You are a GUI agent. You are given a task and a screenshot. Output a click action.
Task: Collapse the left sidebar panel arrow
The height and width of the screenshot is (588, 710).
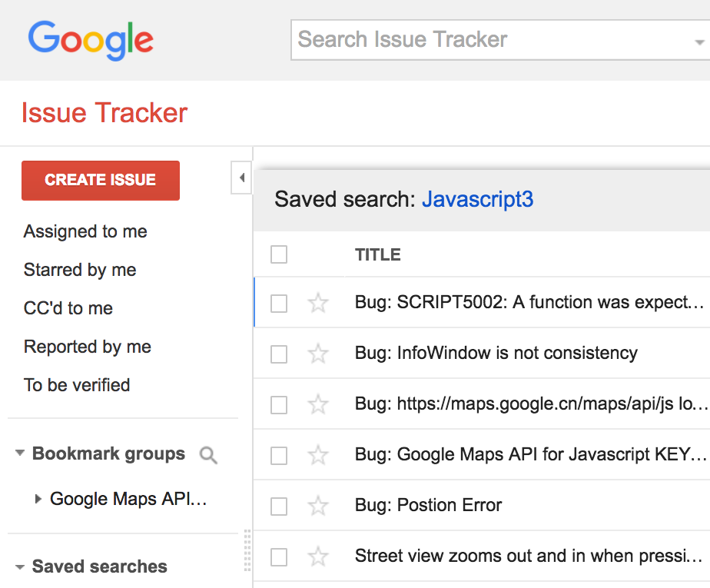point(241,178)
